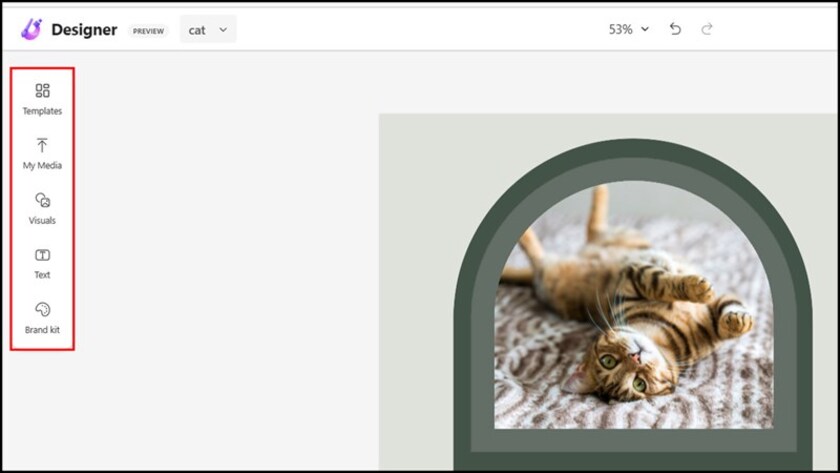Click the Designer logo icon

pos(31,29)
